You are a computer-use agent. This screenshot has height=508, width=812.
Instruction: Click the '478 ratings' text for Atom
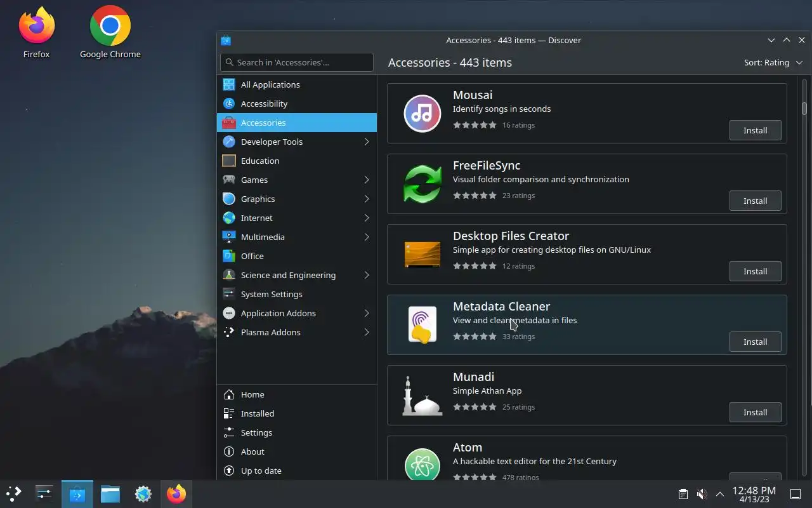[x=520, y=477]
